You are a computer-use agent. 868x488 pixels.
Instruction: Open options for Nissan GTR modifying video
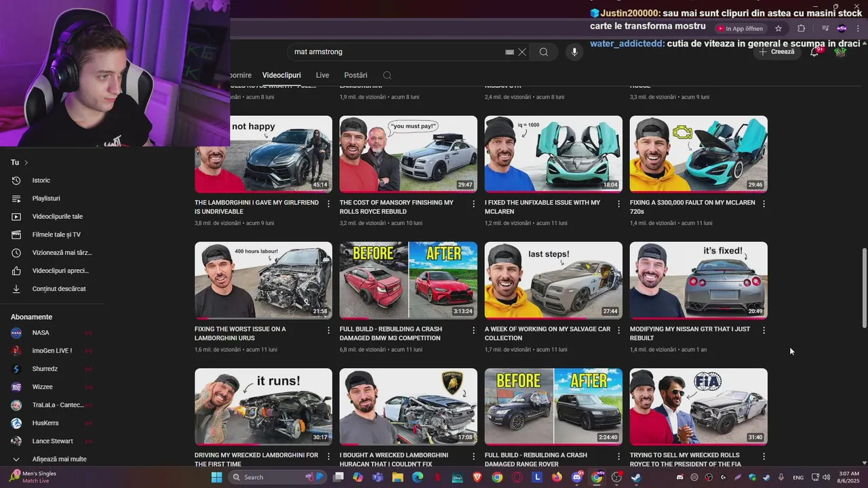click(x=764, y=330)
